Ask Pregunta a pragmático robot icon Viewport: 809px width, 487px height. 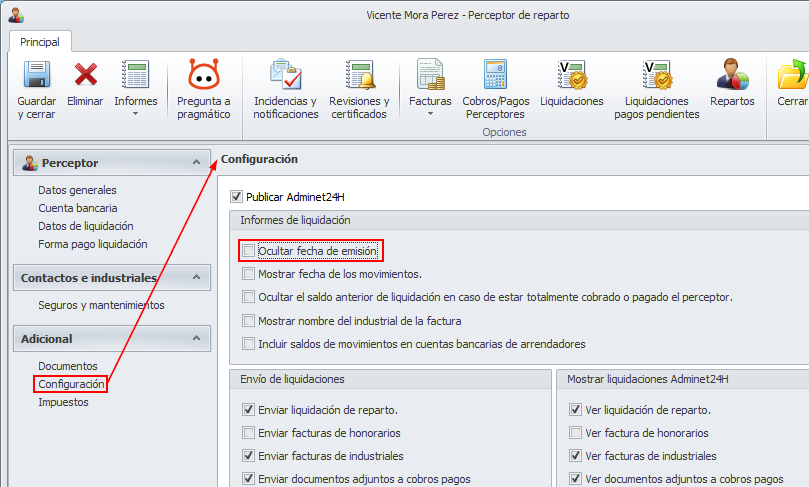coord(204,74)
